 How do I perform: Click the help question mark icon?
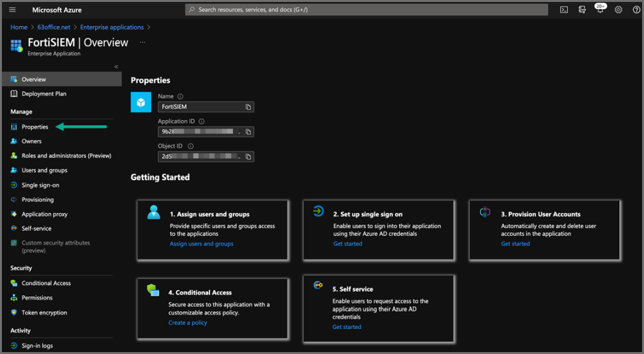pyautogui.click(x=636, y=10)
